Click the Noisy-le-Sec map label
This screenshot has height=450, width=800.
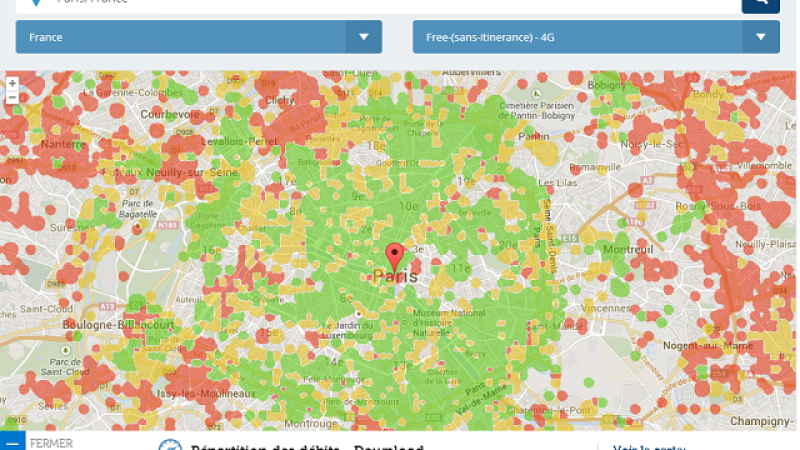[x=652, y=144]
